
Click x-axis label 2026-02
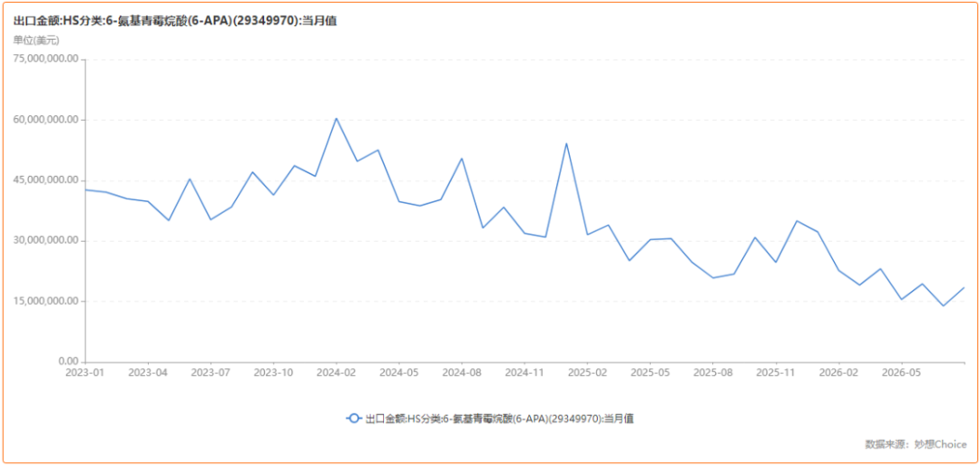pyautogui.click(x=838, y=372)
